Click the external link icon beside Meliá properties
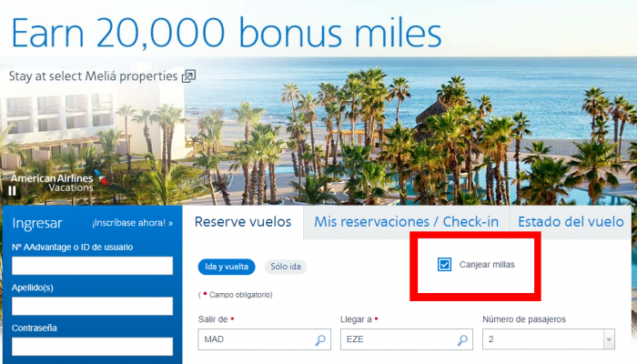 (x=188, y=76)
